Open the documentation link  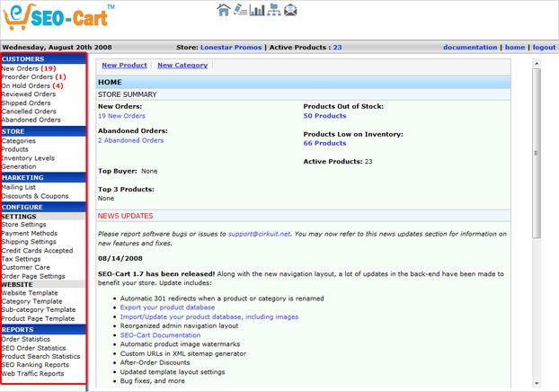tap(470, 47)
